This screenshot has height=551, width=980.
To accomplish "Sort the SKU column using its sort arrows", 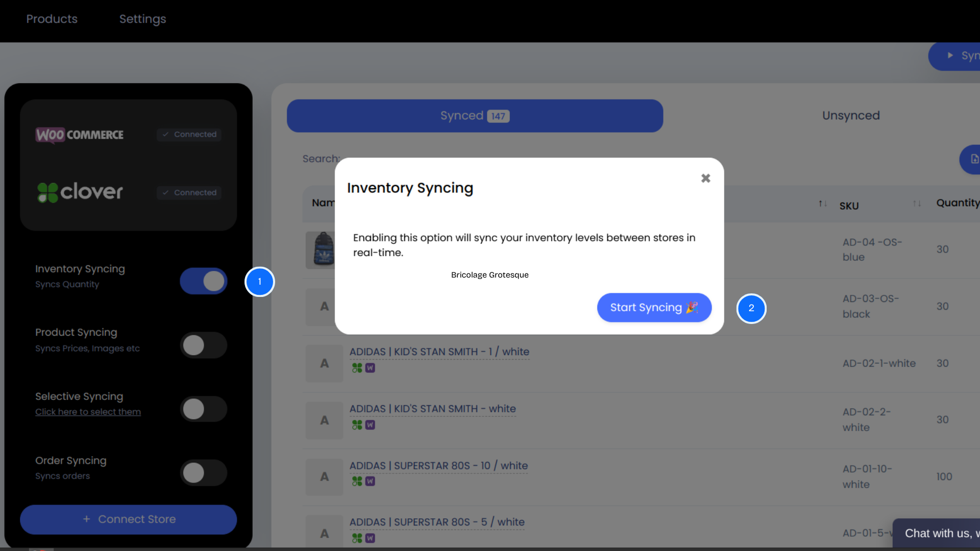I will [x=823, y=203].
